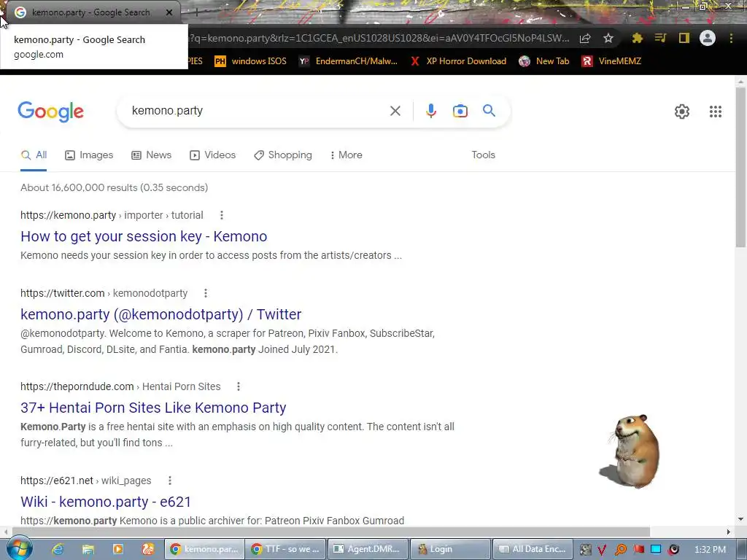Open the 'windows ISOS' bookmark
This screenshot has width=747, height=560.
tap(251, 61)
